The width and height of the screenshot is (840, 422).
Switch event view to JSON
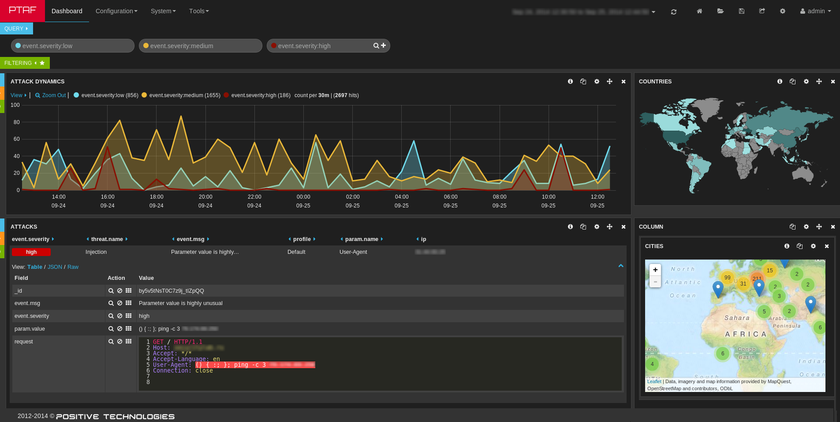click(x=55, y=267)
